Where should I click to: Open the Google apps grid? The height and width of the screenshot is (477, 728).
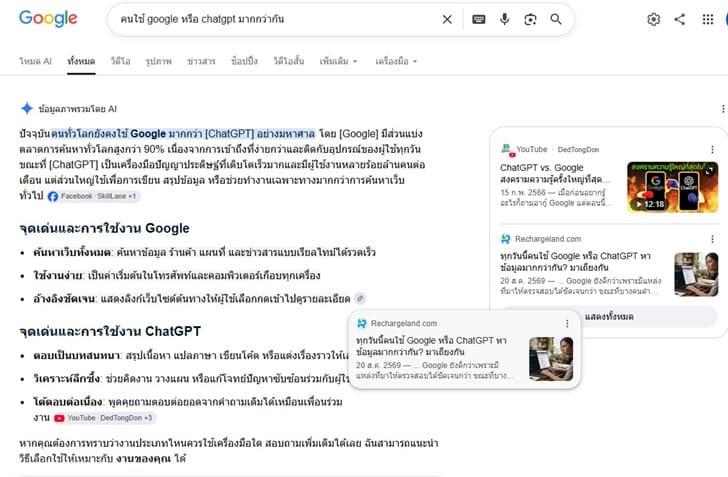tap(708, 20)
